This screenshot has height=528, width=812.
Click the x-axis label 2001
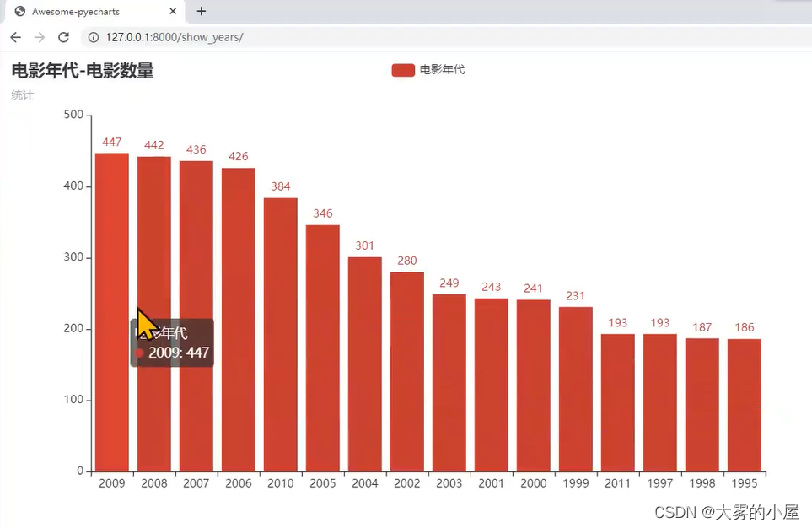click(x=492, y=483)
